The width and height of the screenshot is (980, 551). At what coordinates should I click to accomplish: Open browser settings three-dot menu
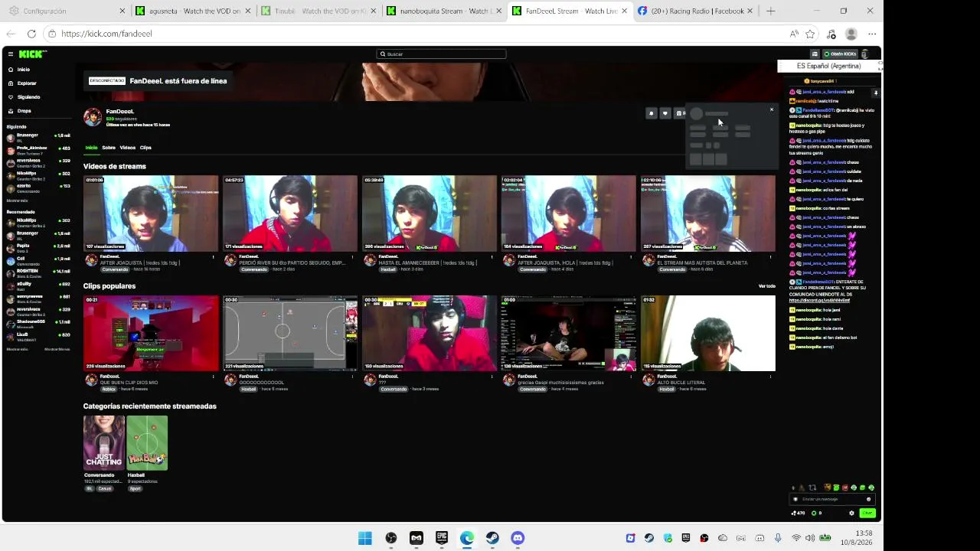pos(872,34)
